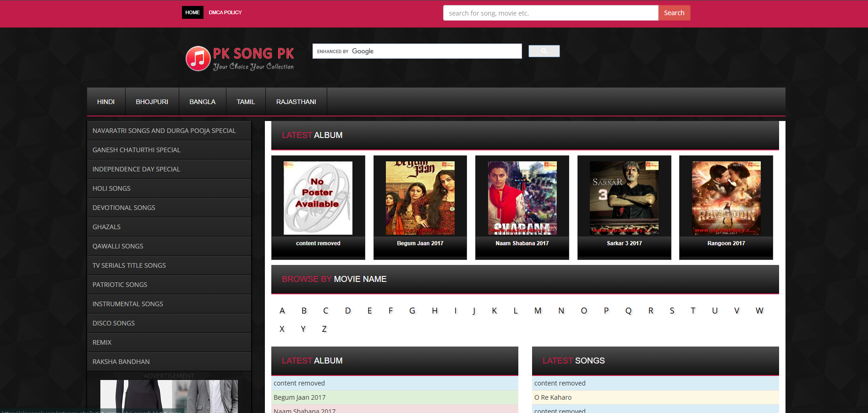Browse movies starting with letter S

(672, 311)
